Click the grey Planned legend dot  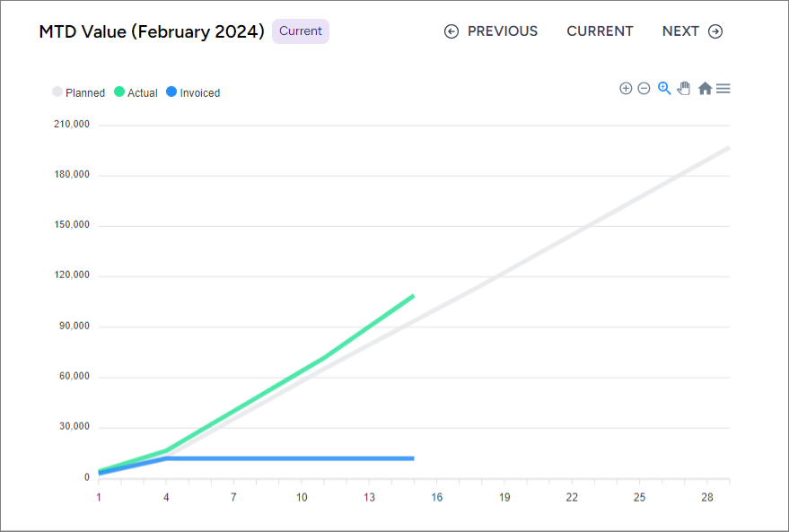coord(57,92)
